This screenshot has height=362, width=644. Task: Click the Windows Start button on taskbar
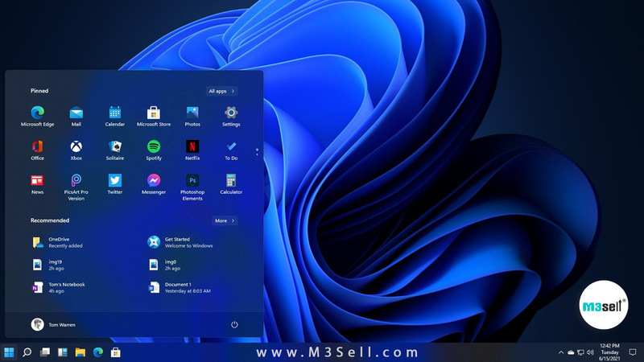tap(9, 352)
